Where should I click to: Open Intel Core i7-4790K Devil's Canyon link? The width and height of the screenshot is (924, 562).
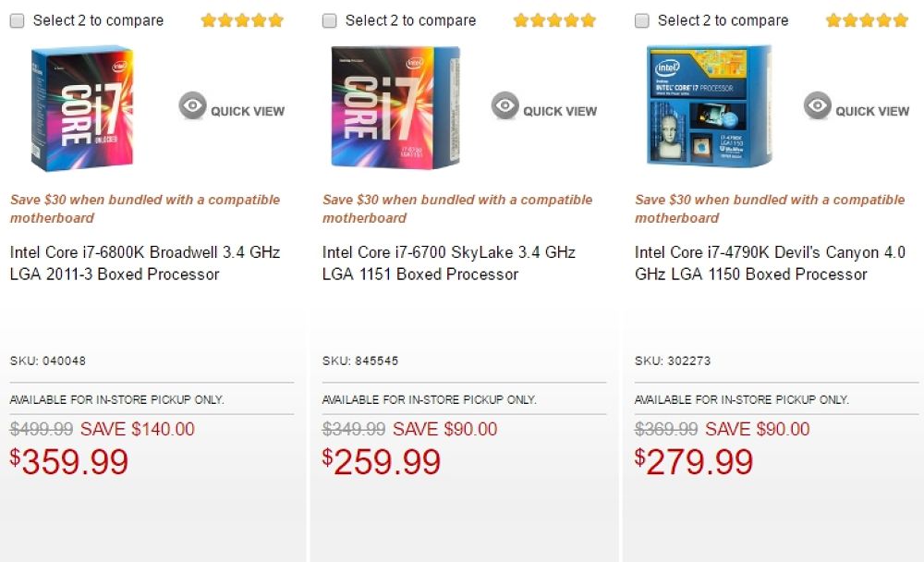tap(769, 263)
